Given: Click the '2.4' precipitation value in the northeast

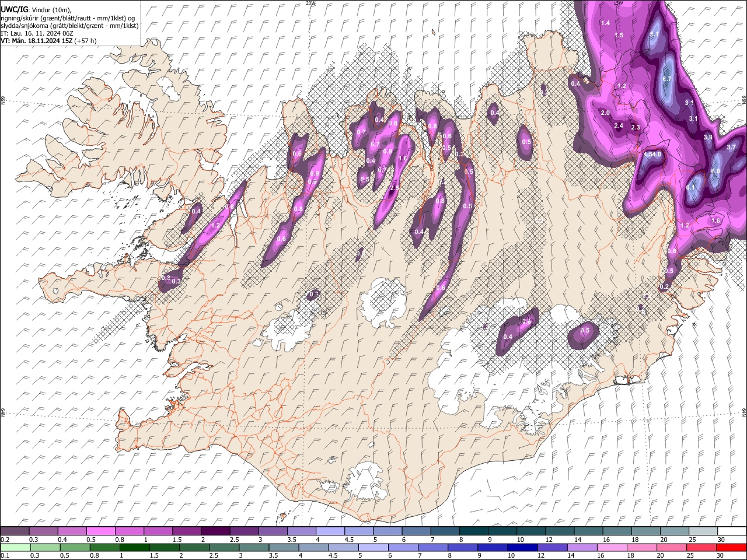Looking at the screenshot, I should [x=619, y=125].
